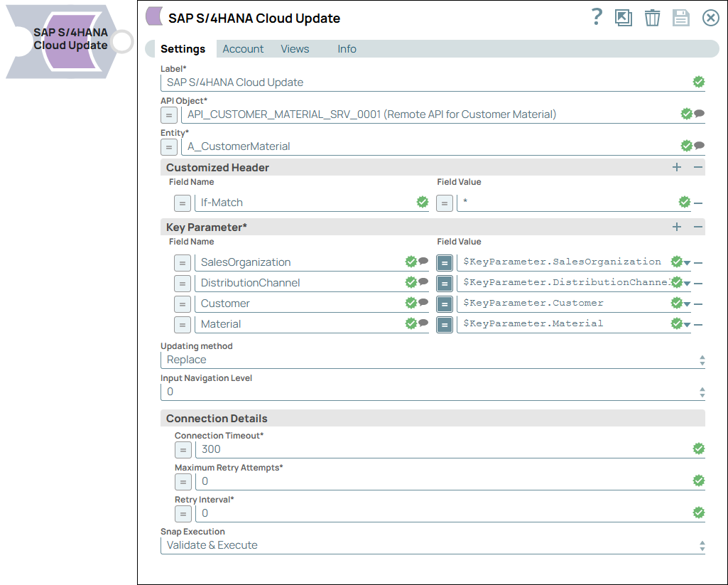Toggle expression for Connection Timeout
Viewport: 728px width, 585px height.
point(183,450)
